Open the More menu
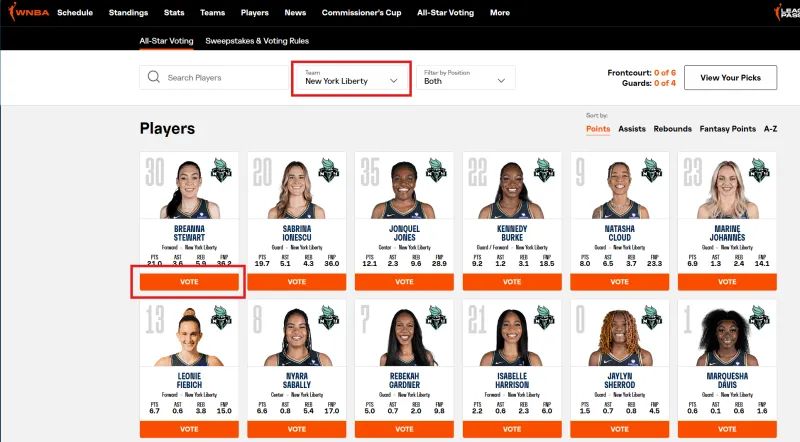This screenshot has height=442, width=800. coord(500,12)
